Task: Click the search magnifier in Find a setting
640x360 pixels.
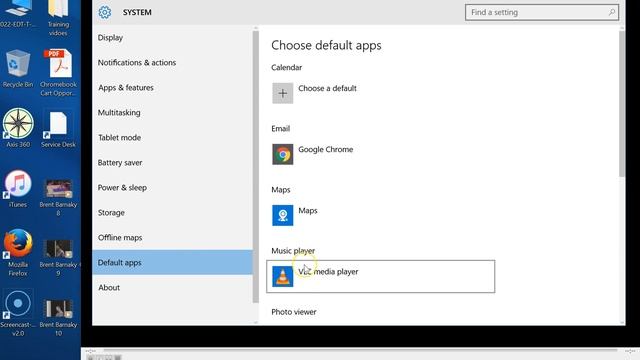Action: pos(611,12)
